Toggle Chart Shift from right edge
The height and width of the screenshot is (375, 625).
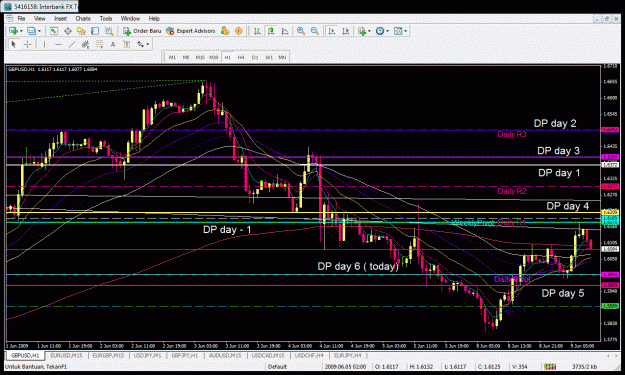[x=345, y=31]
